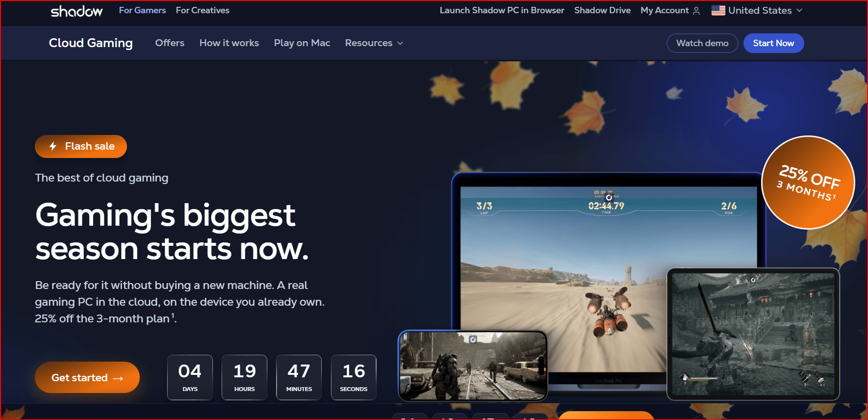Open For Creatives section
Viewport: 868px width, 420px height.
point(203,10)
